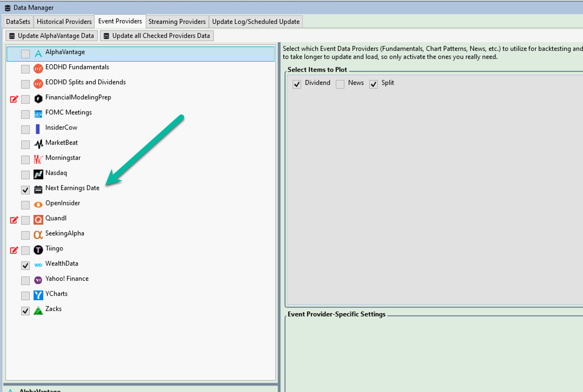This screenshot has height=392, width=583.
Task: Click the AlphaVantage provider logo icon
Action: pos(38,53)
